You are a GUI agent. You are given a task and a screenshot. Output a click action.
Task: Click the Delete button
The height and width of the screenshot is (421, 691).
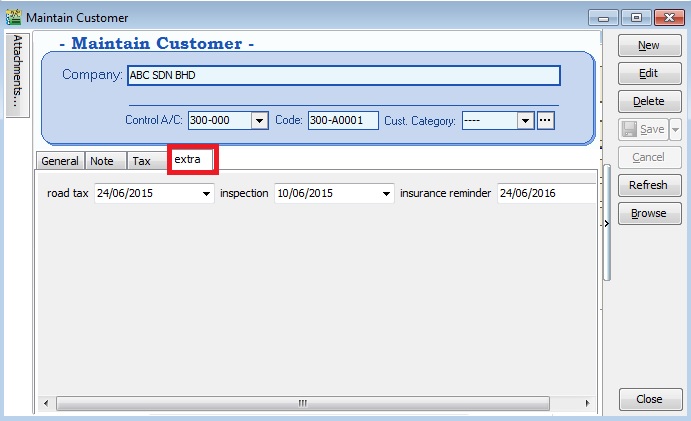648,101
